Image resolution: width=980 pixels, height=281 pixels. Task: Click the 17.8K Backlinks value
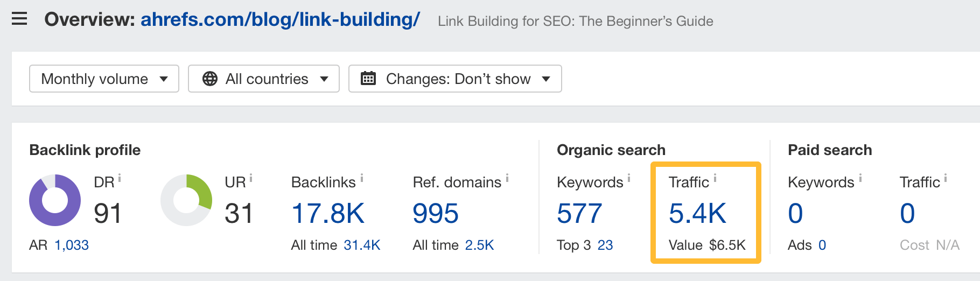[x=328, y=213]
